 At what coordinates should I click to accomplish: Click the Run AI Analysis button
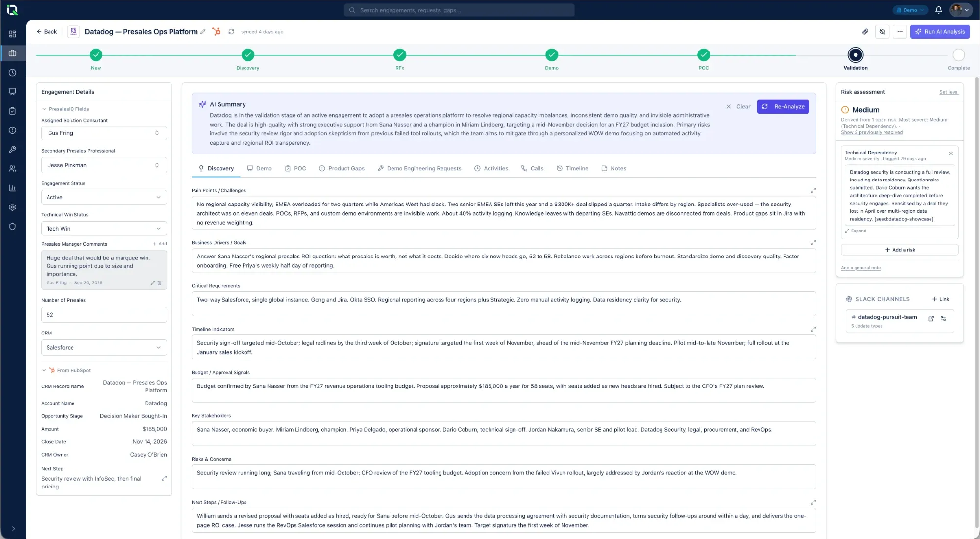point(940,32)
